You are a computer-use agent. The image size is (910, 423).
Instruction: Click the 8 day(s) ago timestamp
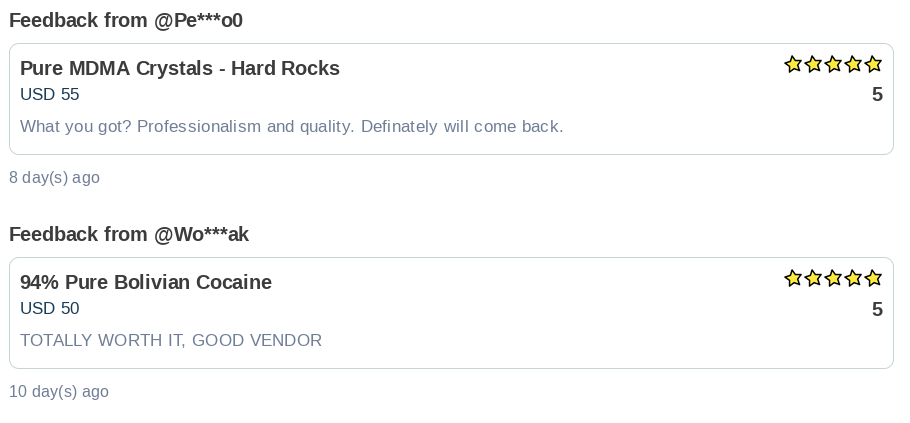(x=54, y=178)
